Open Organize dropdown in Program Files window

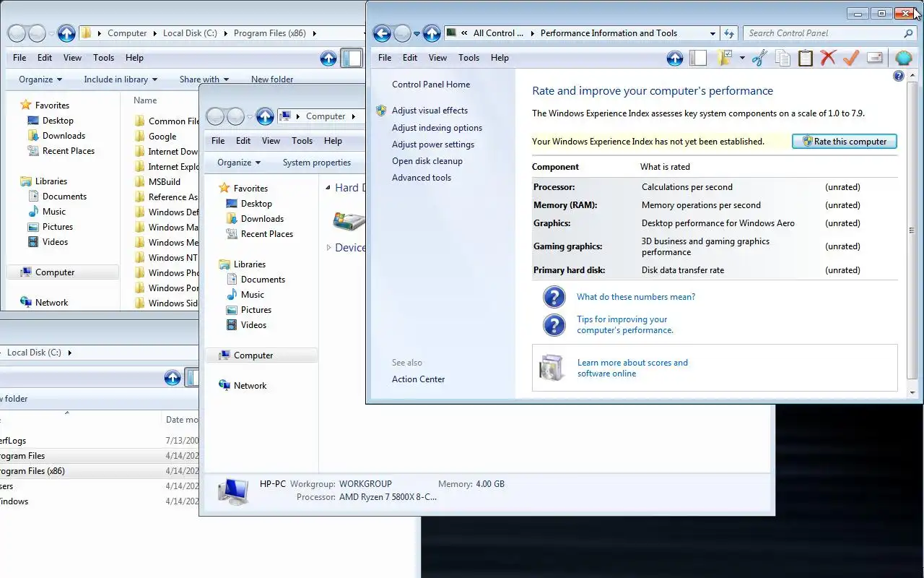pos(40,79)
